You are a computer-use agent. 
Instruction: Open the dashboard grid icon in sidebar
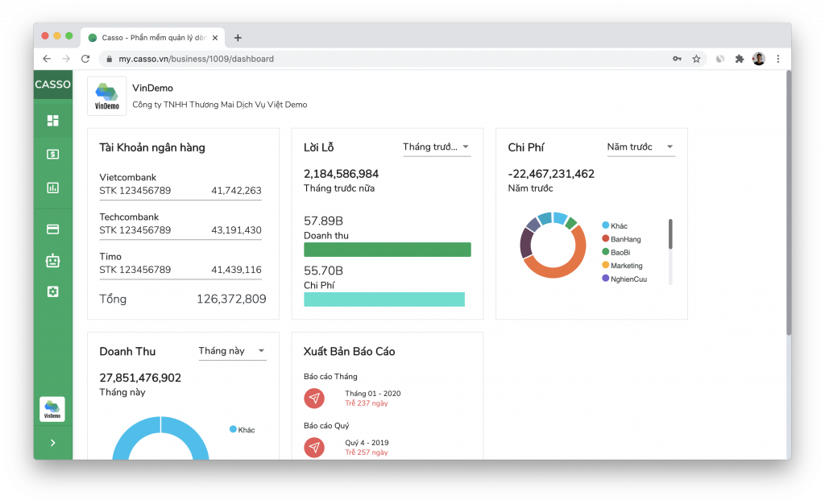[52, 120]
